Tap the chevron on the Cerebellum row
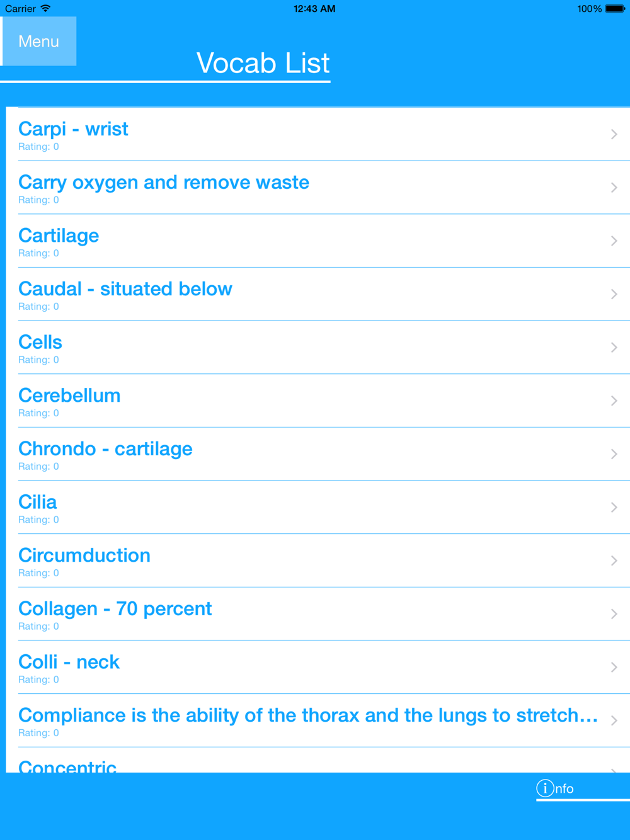 coord(614,400)
